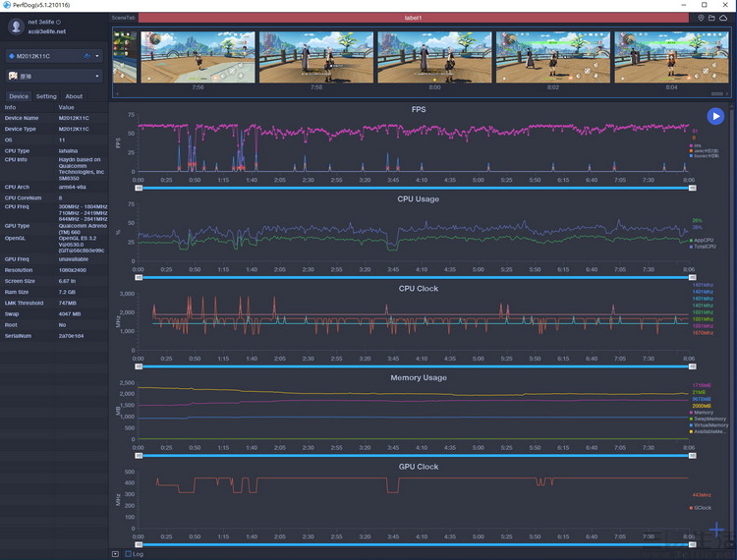Click the thumbnail strip horizontal scrollbar handle
The height and width of the screenshot is (560, 737).
tap(716, 94)
